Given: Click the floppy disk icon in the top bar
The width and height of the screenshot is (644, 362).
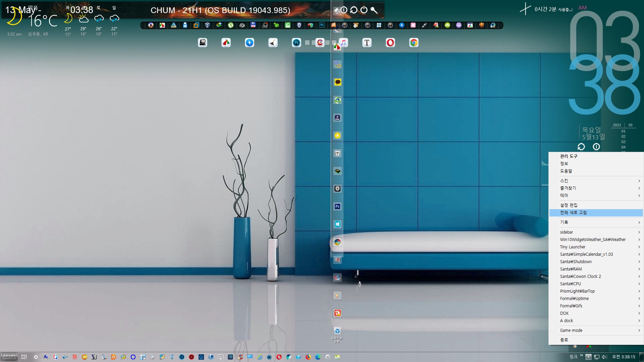Looking at the screenshot, I should [x=253, y=25].
